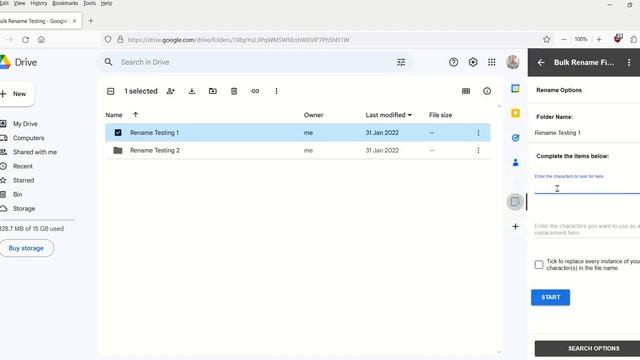Open the search filter options icon
Viewport: 640px width, 360px height.
point(401,62)
